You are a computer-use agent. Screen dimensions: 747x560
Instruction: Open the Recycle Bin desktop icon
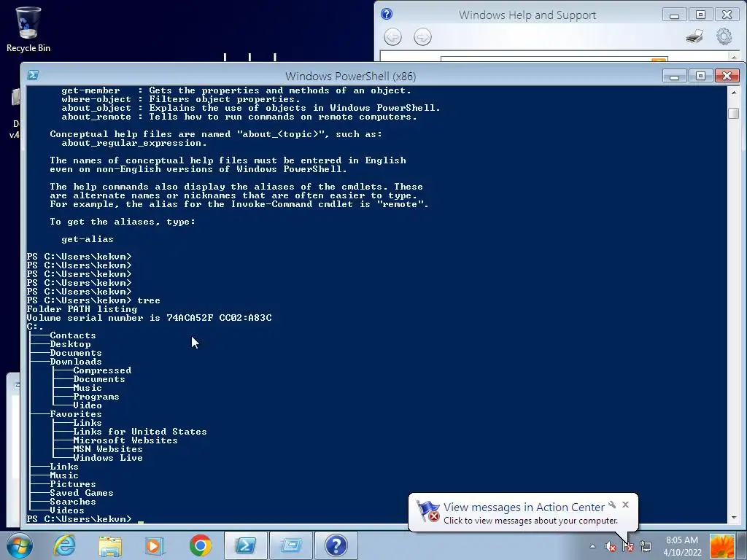click(x=28, y=29)
